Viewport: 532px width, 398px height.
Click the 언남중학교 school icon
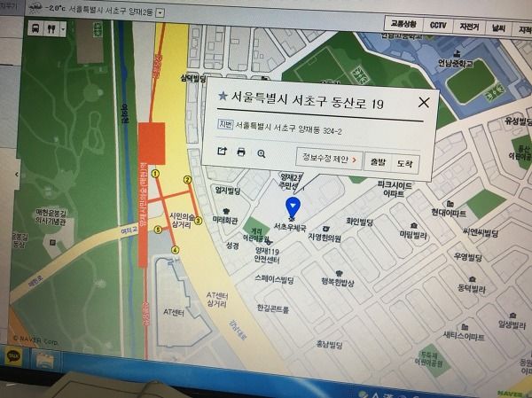[x=457, y=53]
